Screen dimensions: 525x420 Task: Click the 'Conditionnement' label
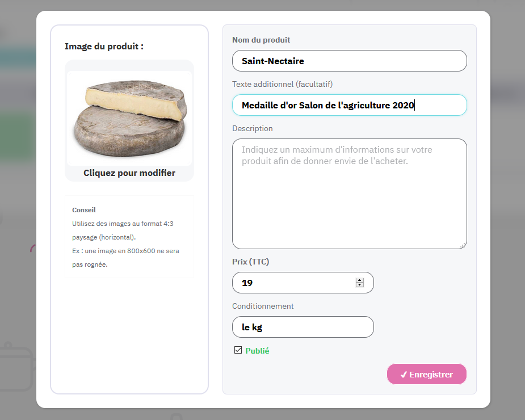click(x=263, y=306)
